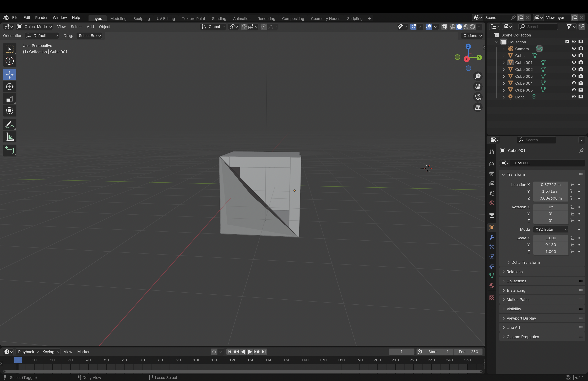
Task: Open the Material properties tab
Action: pyautogui.click(x=492, y=285)
